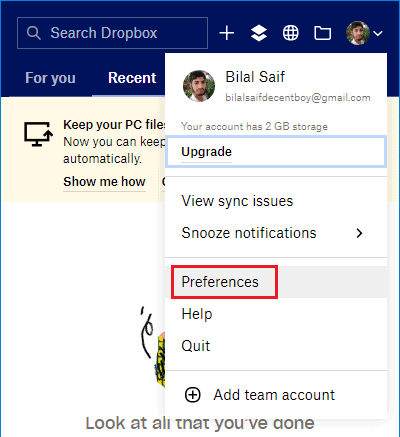Open the Show me how link
The image size is (400, 437).
point(104,182)
